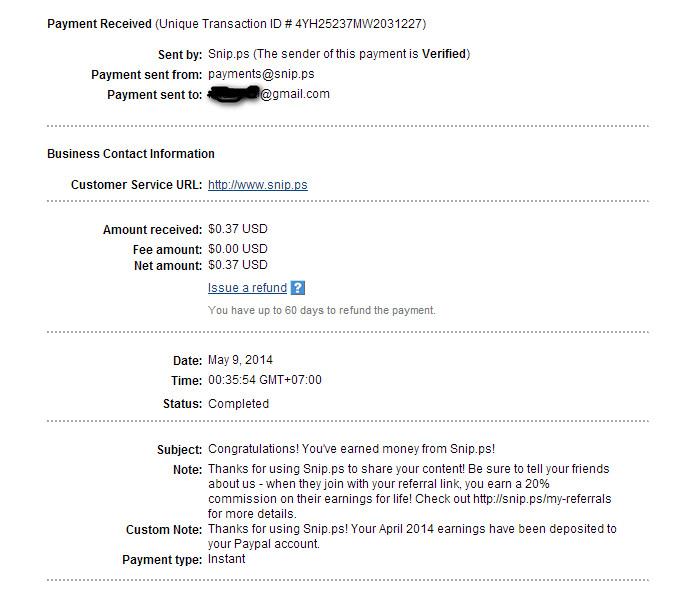The height and width of the screenshot is (595, 682).
Task: Open the Issue a refund link
Action: point(247,288)
